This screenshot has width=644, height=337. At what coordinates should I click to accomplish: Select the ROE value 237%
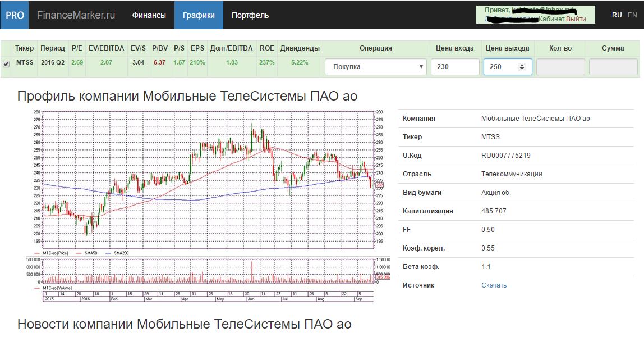pos(267,62)
